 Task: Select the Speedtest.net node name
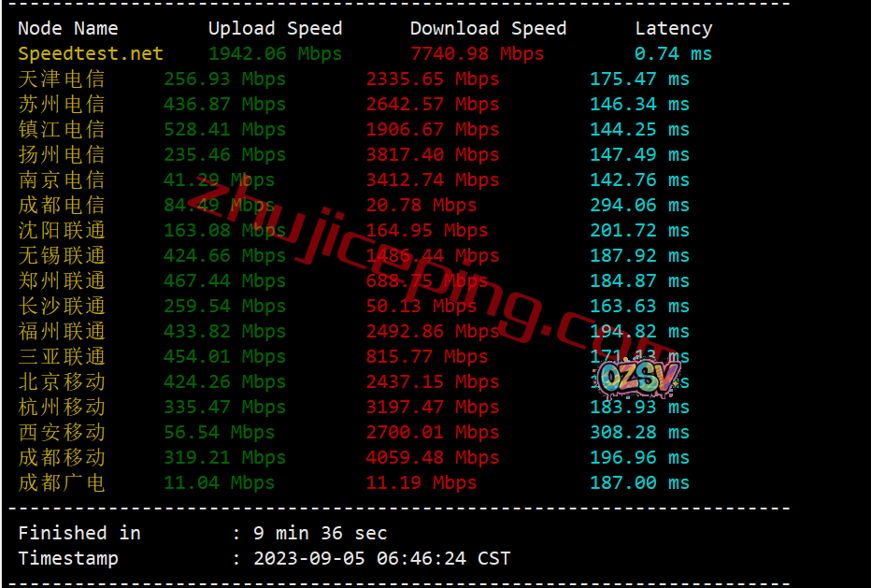pos(91,54)
